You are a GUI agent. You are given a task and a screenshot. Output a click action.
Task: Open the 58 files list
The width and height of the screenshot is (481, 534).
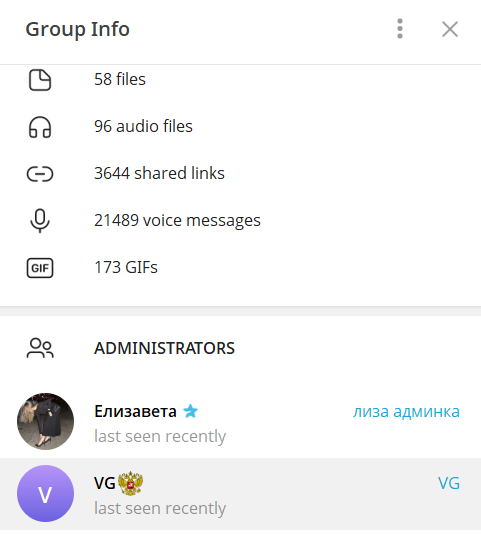pos(240,79)
